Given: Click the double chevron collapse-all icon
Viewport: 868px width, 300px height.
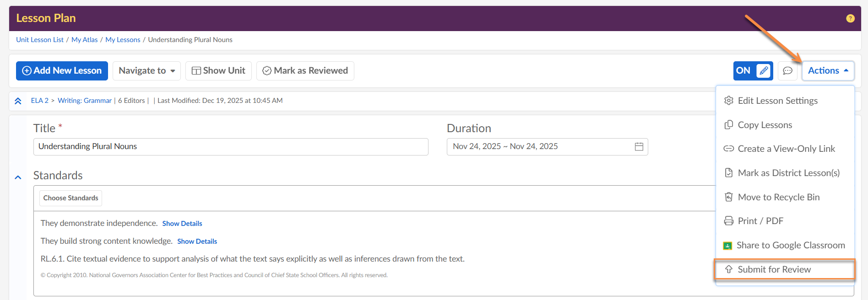Looking at the screenshot, I should pos(18,101).
